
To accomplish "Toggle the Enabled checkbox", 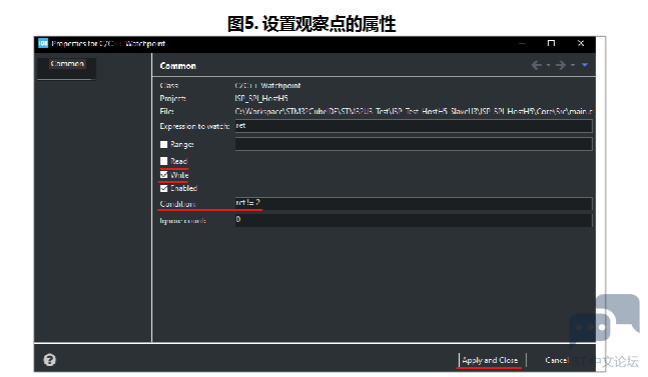I will tap(164, 188).
